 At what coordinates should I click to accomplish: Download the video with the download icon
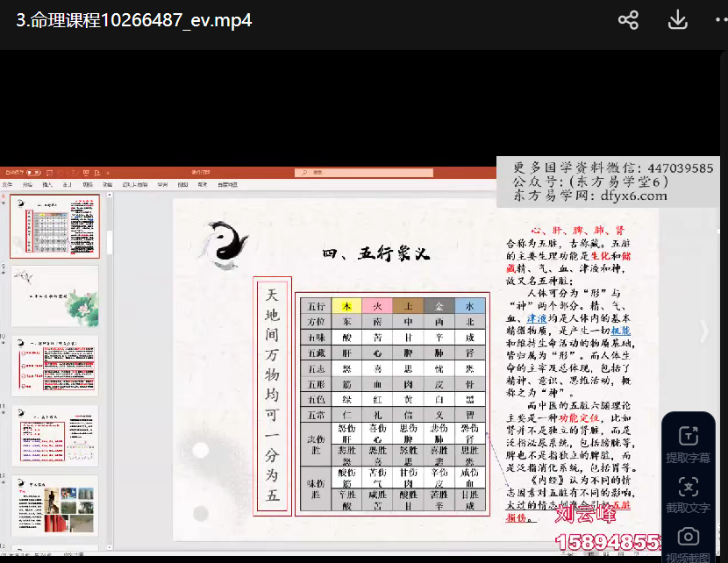[x=676, y=20]
